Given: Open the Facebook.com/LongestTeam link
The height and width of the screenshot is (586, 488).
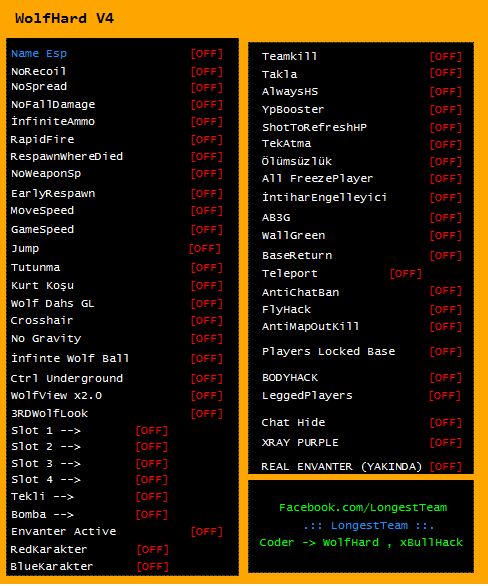Looking at the screenshot, I should click(363, 508).
